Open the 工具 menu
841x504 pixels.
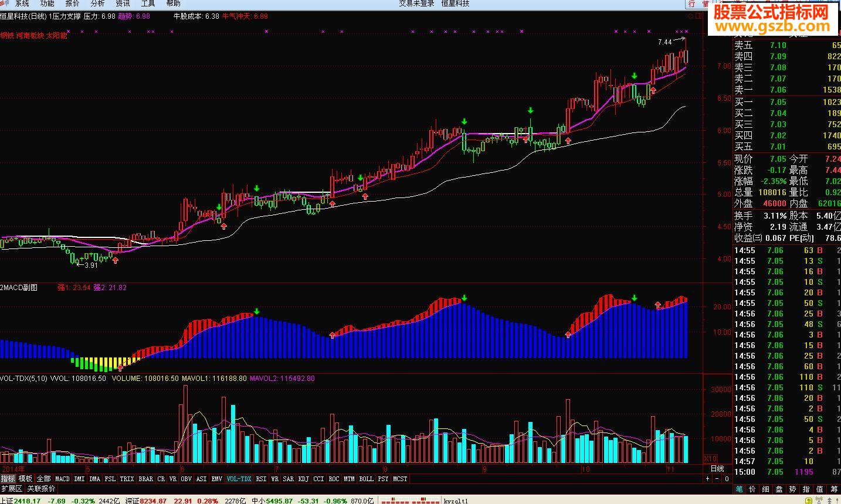pyautogui.click(x=148, y=4)
